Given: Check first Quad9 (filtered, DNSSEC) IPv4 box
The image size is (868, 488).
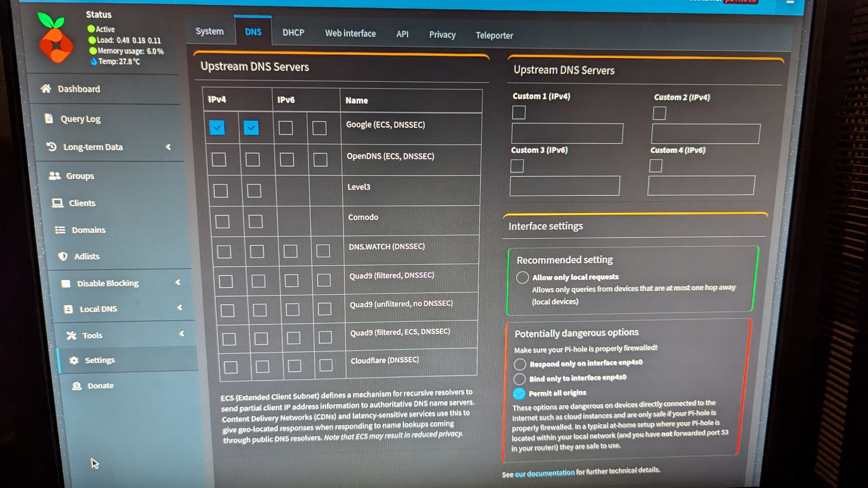Looking at the screenshot, I should [226, 282].
